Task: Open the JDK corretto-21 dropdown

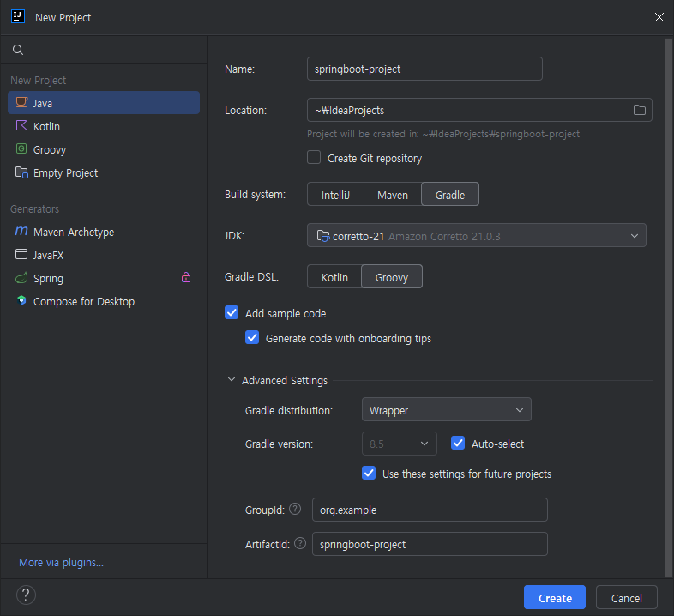Action: coord(476,235)
